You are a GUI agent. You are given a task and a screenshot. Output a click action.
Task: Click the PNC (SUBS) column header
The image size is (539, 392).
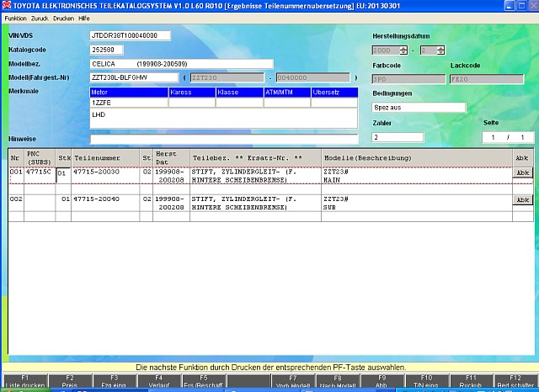coord(40,158)
